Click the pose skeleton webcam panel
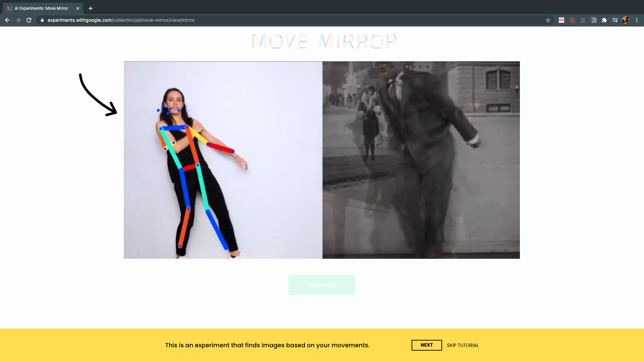The height and width of the screenshot is (362, 644). (x=223, y=160)
